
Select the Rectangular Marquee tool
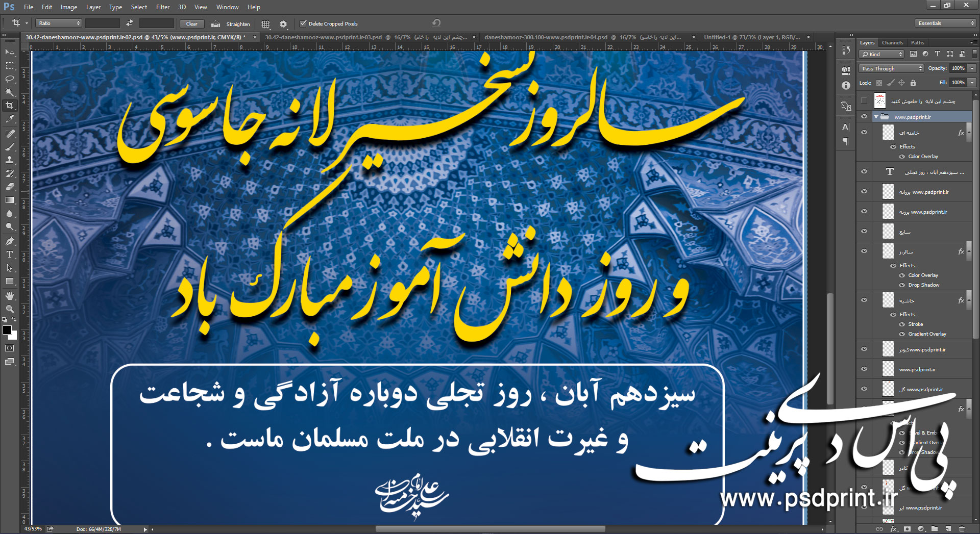tap(10, 66)
